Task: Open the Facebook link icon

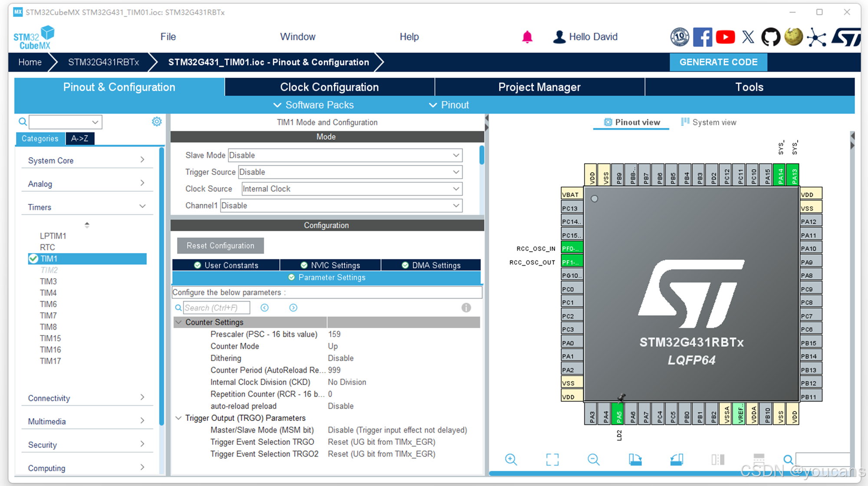Action: 703,37
